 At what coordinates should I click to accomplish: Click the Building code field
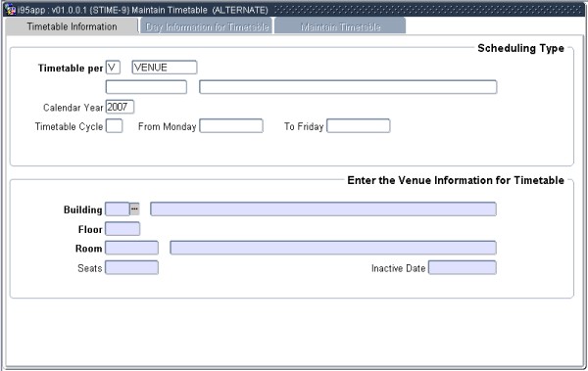[118, 209]
